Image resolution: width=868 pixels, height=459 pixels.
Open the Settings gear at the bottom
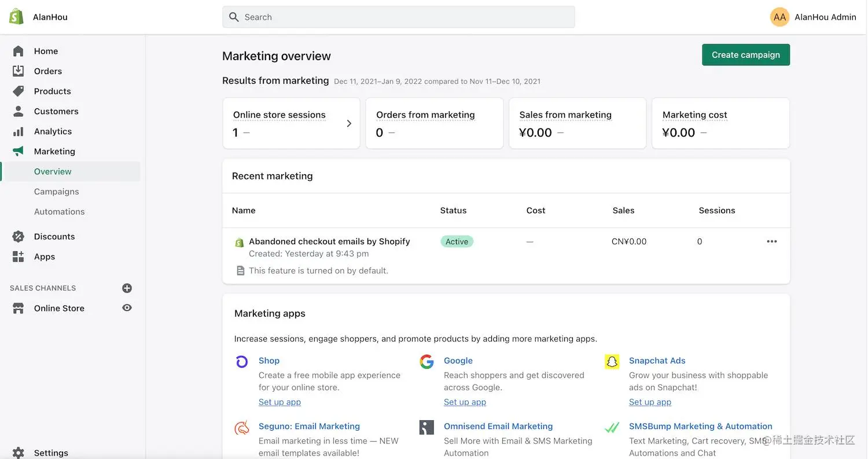click(x=17, y=453)
